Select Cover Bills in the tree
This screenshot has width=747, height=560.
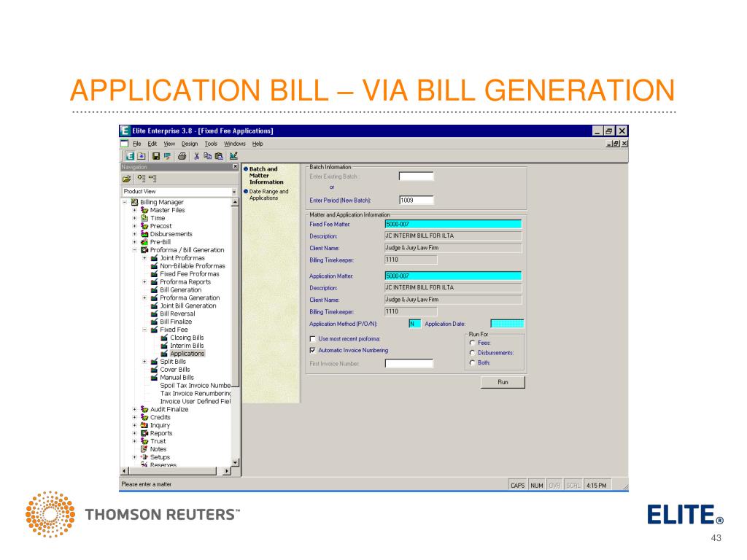(x=175, y=370)
